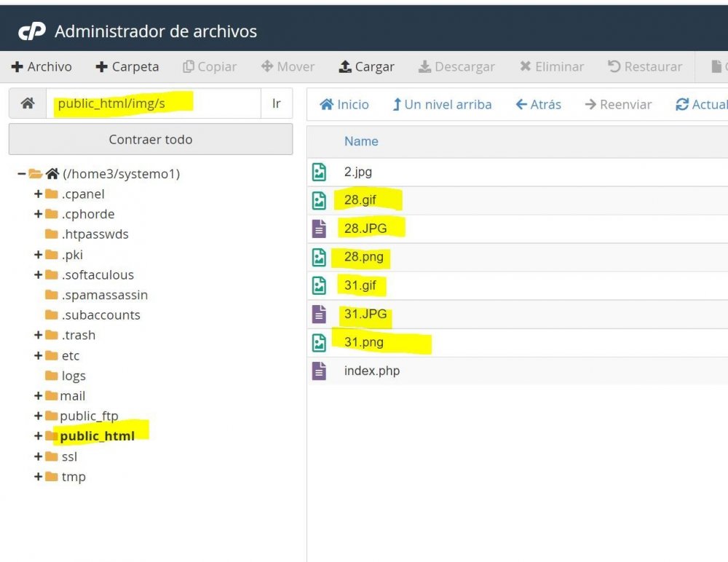728x562 pixels.
Task: Click the logs folder icon
Action: 52,376
